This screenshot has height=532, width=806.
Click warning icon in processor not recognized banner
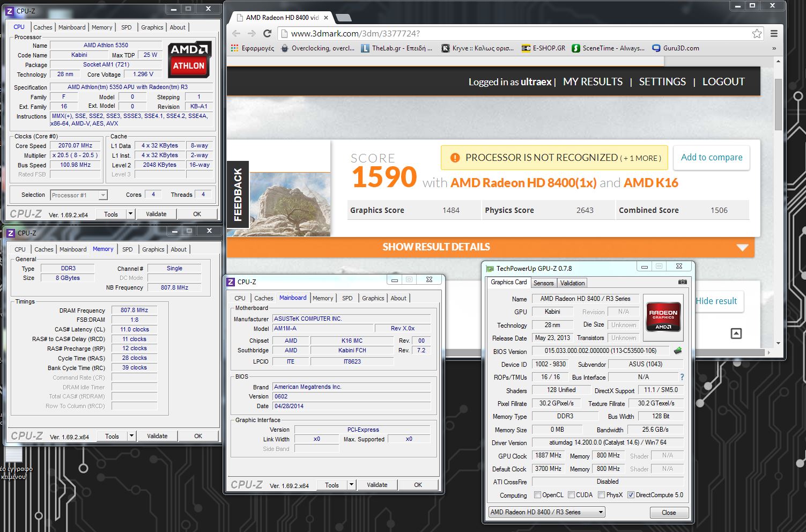coord(455,158)
